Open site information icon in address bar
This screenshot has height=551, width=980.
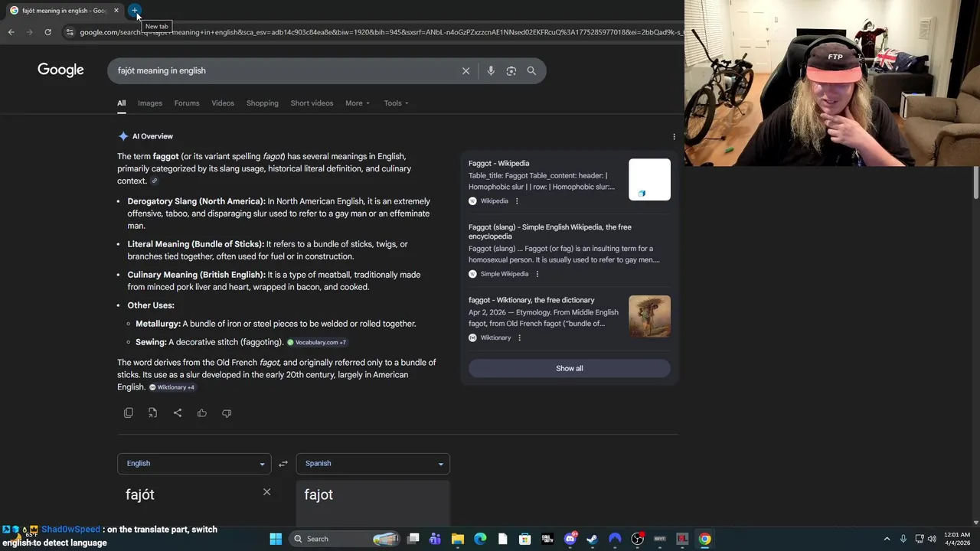[x=70, y=32]
